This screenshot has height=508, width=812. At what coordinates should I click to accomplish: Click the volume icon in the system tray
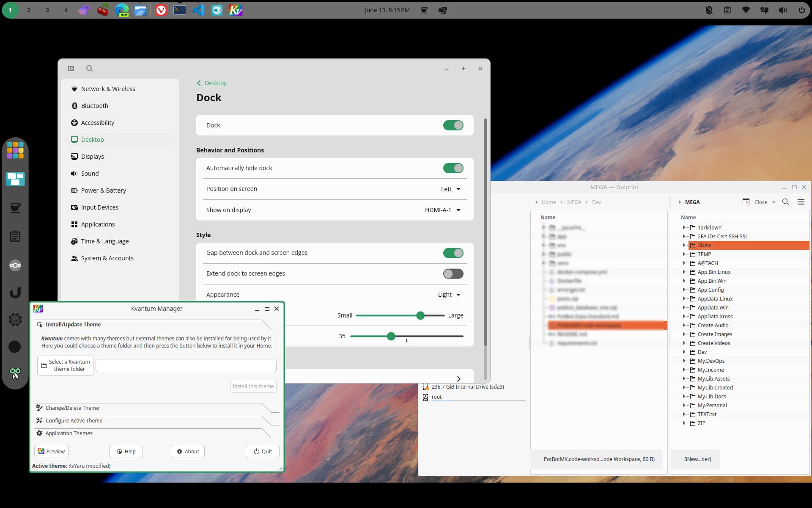pos(783,10)
